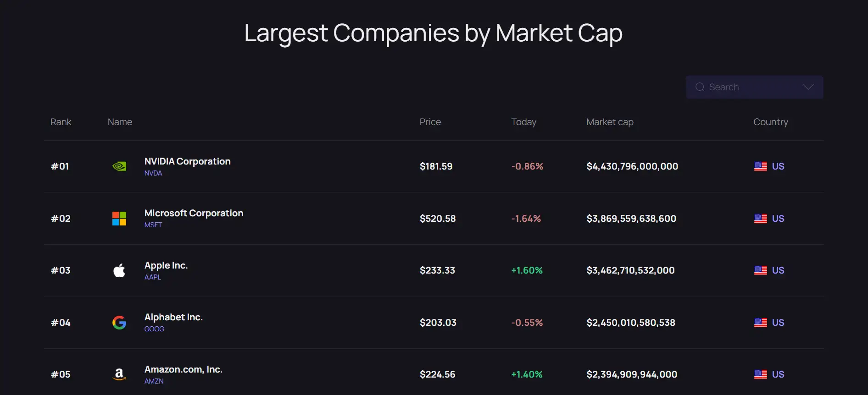Image resolution: width=868 pixels, height=395 pixels.
Task: Sort by the Country column header
Action: pyautogui.click(x=770, y=122)
